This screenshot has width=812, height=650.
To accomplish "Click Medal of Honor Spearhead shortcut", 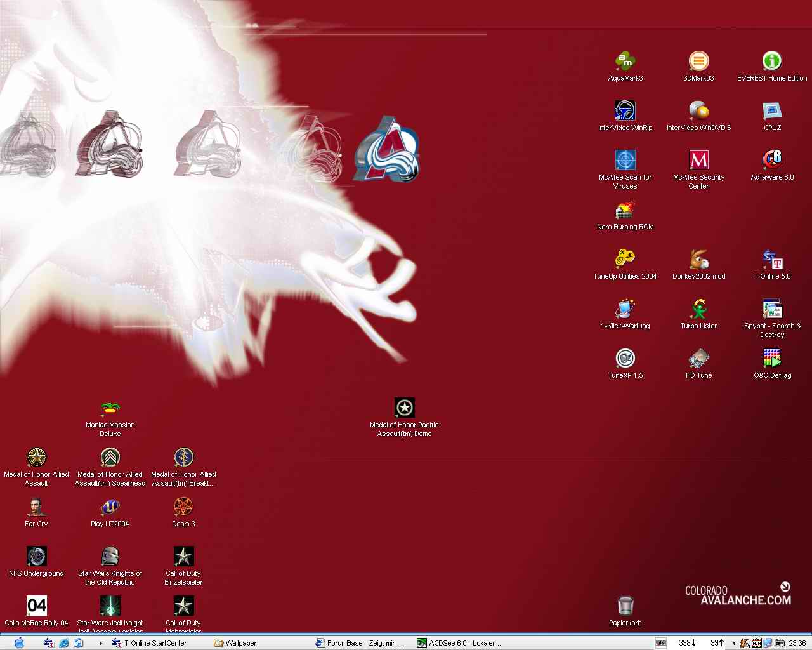I will 110,457.
